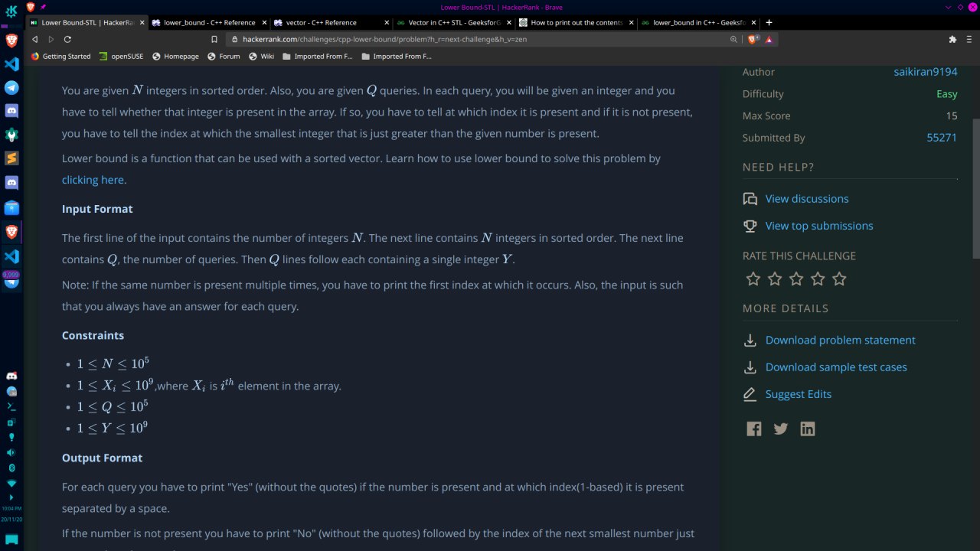Screen dimensions: 980x551
Task: Click the browser reload button
Action: (67, 39)
